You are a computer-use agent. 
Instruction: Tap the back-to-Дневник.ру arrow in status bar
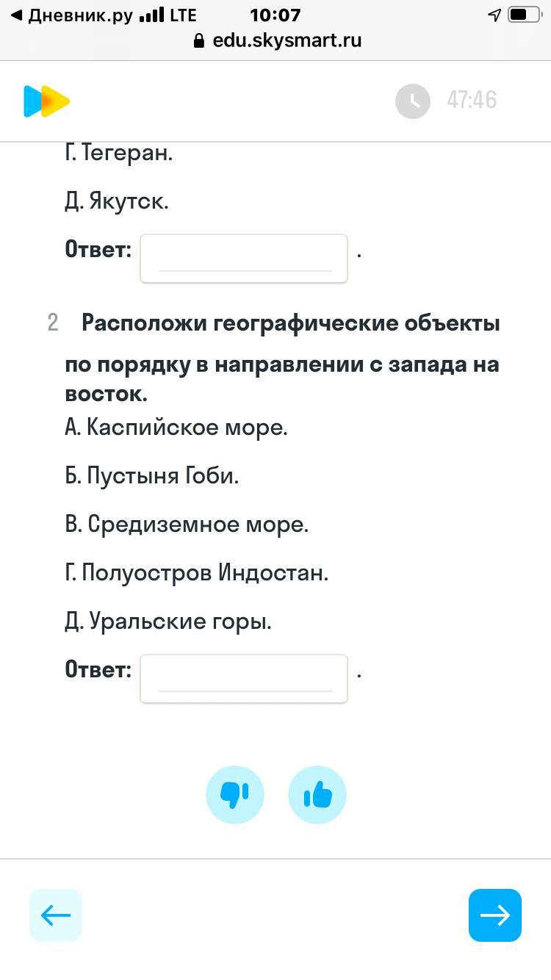(17, 15)
